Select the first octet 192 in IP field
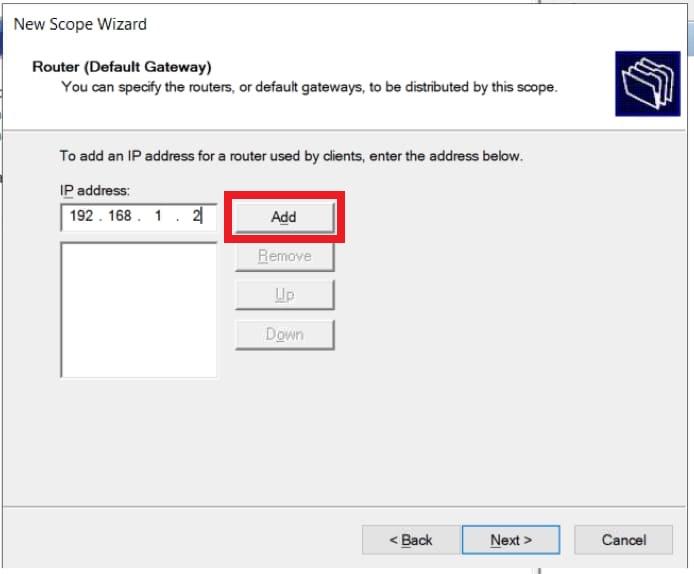The image size is (694, 574). click(81, 216)
